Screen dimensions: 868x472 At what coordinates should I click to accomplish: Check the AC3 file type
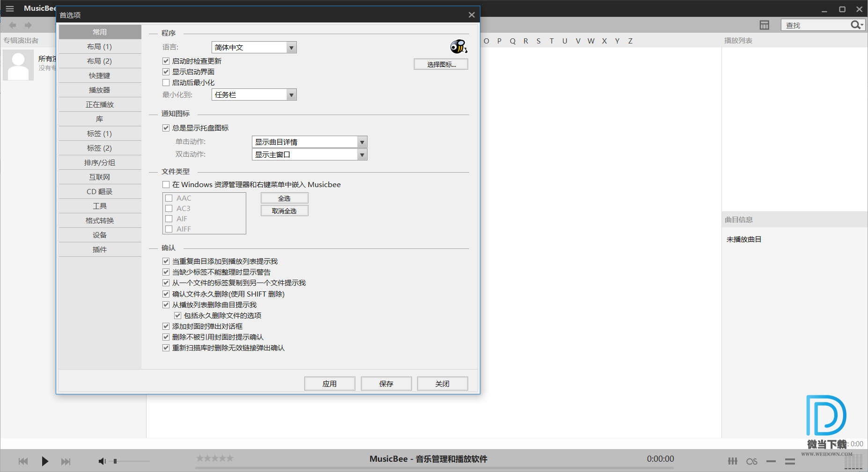pyautogui.click(x=169, y=208)
